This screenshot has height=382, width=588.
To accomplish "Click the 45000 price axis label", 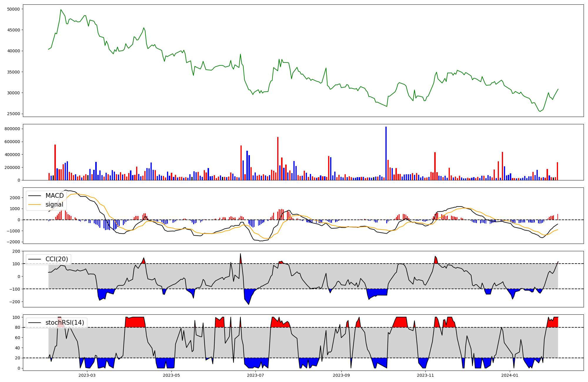I will (x=13, y=30).
